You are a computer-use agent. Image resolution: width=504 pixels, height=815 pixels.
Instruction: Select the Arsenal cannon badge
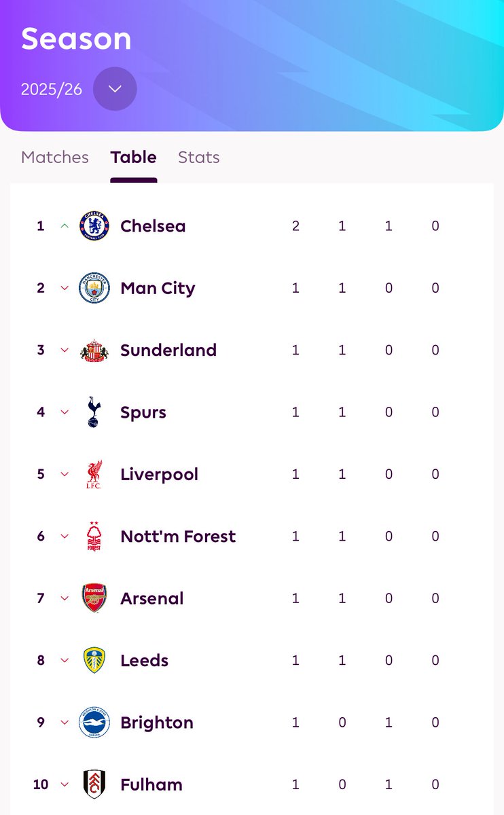click(x=94, y=598)
